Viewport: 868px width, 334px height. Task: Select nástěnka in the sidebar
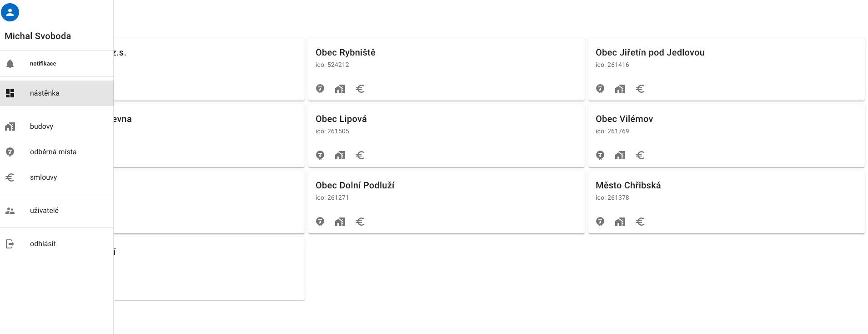pyautogui.click(x=45, y=93)
